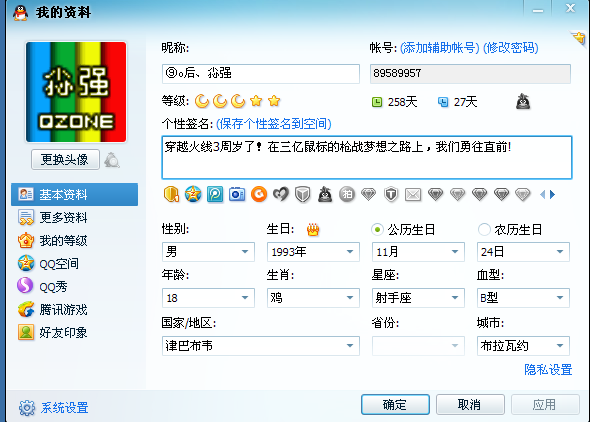The width and height of the screenshot is (590, 422).
Task: Click the blue clock icon beside 27天
Action: [443, 102]
